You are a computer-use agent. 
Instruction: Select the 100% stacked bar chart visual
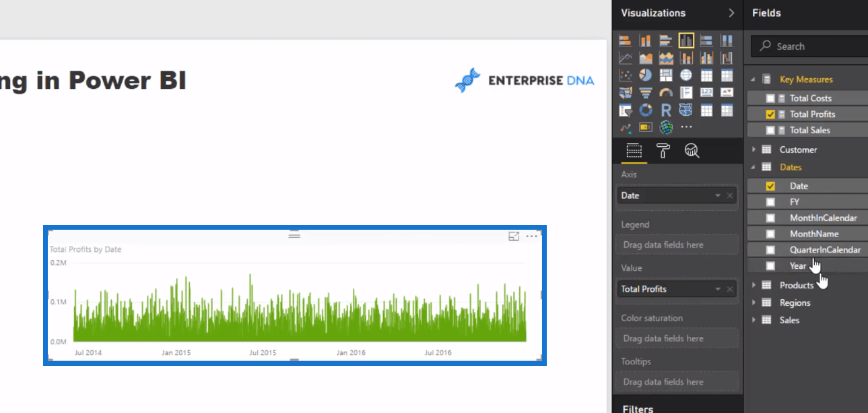(706, 40)
